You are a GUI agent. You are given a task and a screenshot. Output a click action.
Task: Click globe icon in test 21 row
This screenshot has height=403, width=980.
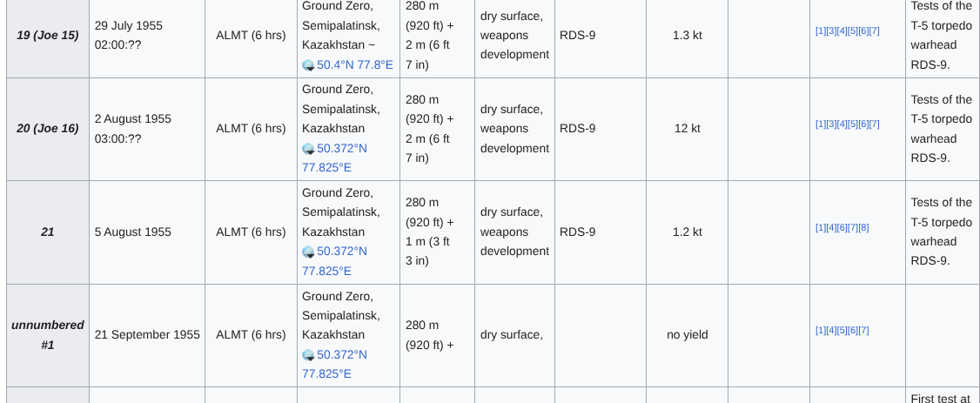308,252
